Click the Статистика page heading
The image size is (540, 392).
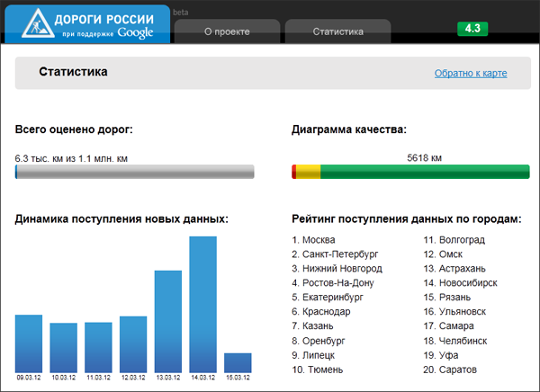point(73,72)
